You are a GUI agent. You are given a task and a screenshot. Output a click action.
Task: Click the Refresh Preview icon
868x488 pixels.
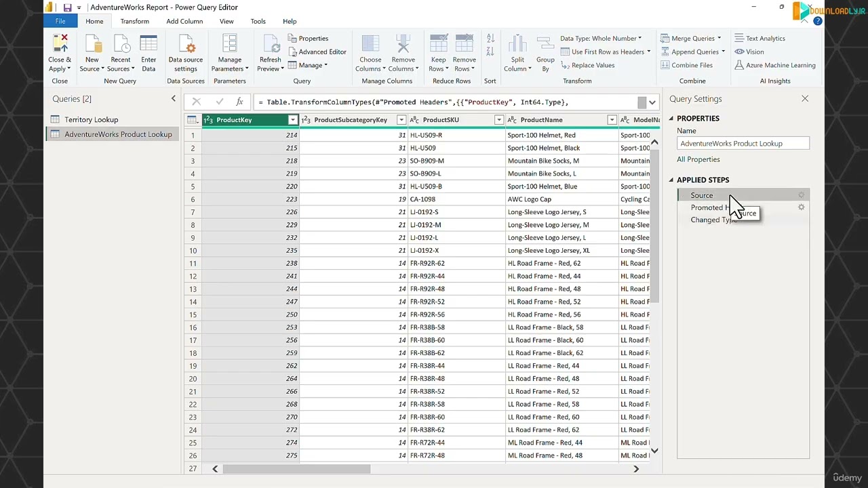pyautogui.click(x=271, y=44)
